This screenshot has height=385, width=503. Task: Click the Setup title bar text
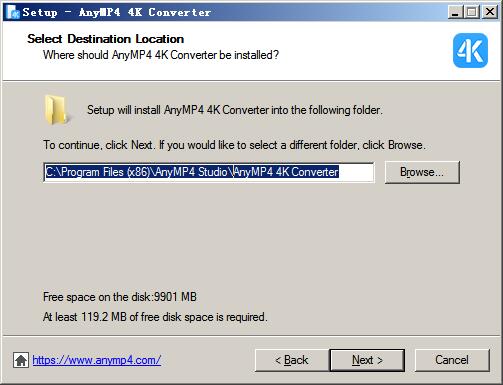pyautogui.click(x=117, y=12)
